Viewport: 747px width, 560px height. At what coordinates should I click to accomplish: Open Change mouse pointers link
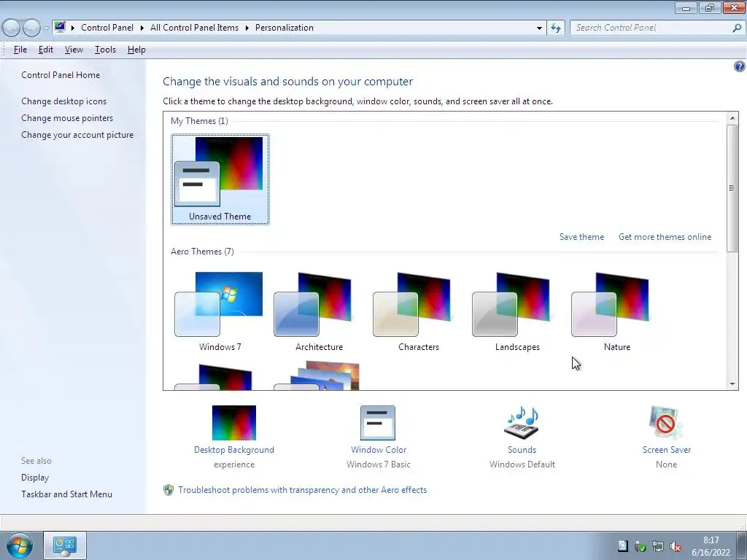tap(67, 117)
